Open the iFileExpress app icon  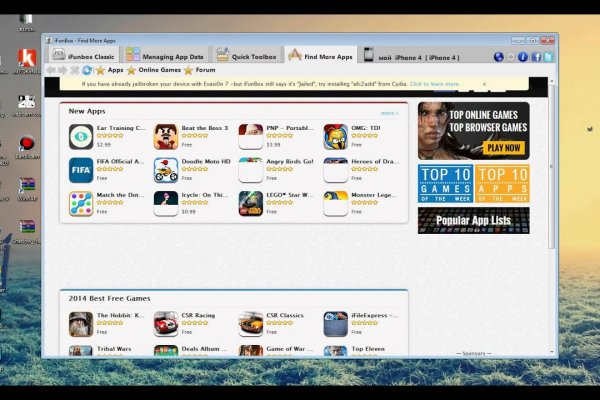(x=336, y=324)
